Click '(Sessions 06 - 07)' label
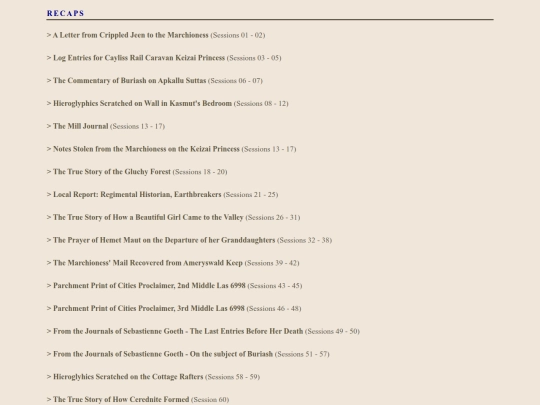The height and width of the screenshot is (405, 540). (235, 81)
